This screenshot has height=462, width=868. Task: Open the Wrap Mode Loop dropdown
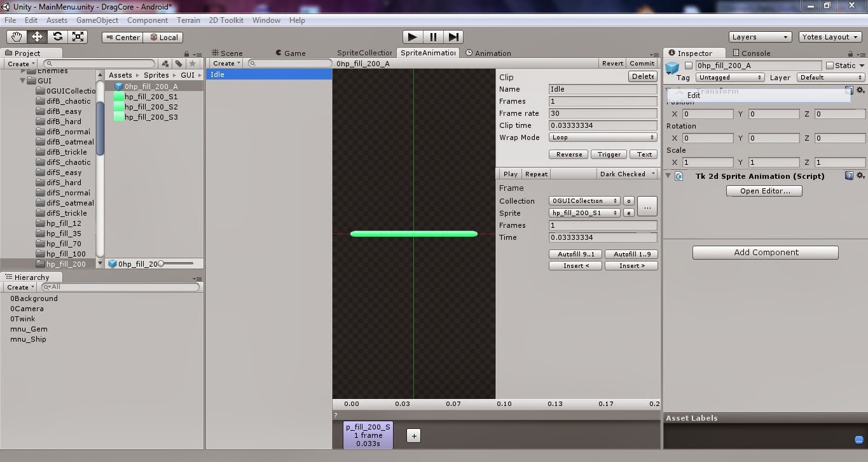pyautogui.click(x=603, y=137)
